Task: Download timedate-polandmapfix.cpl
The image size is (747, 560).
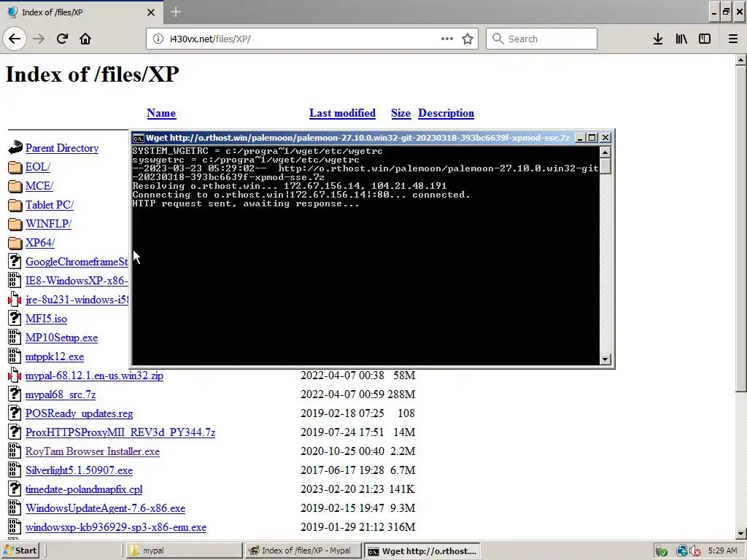Action: click(84, 489)
